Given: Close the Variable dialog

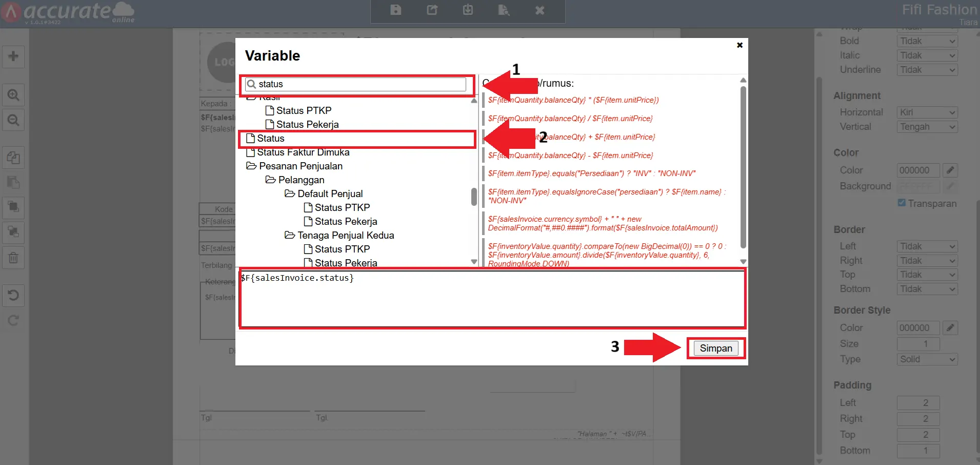Looking at the screenshot, I should click(x=739, y=45).
